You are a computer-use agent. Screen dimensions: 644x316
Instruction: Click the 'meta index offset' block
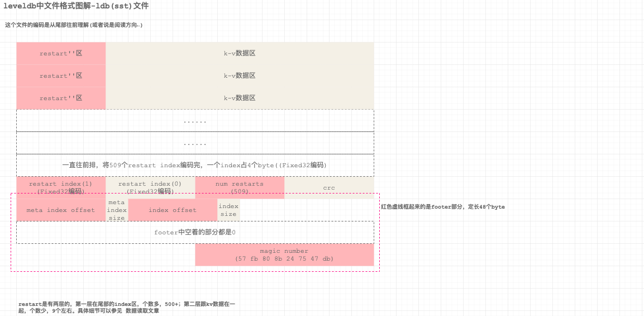61,210
